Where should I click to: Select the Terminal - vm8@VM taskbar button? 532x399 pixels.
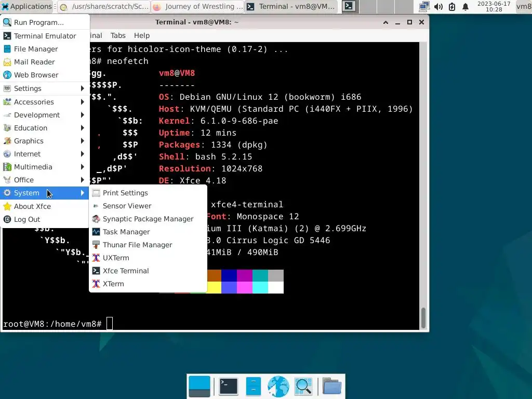tap(291, 6)
